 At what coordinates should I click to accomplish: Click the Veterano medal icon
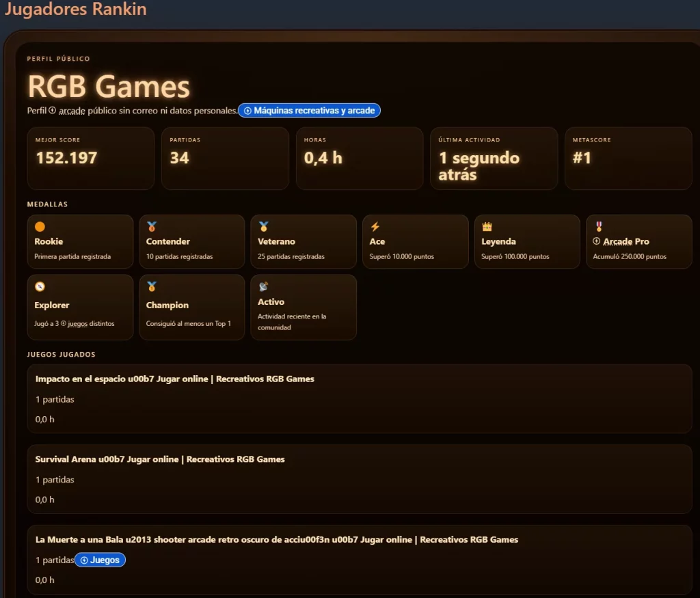tap(263, 227)
